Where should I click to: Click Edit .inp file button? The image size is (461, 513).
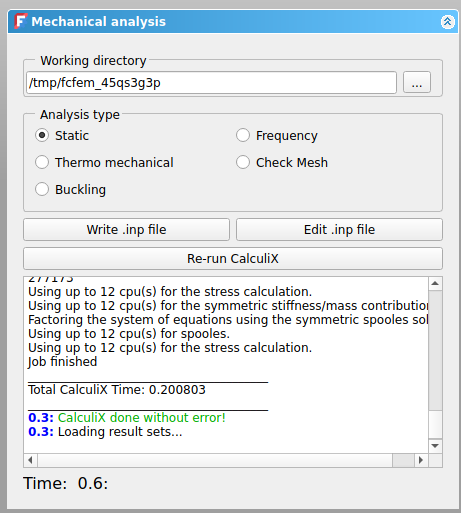click(x=339, y=229)
